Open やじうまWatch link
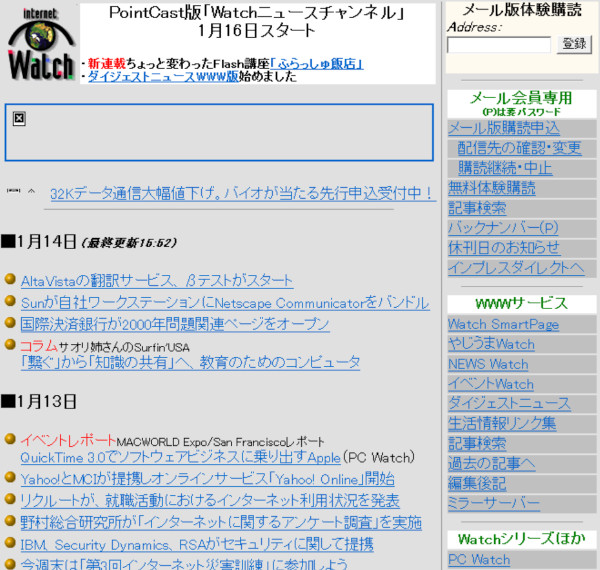600x570 pixels. (491, 344)
